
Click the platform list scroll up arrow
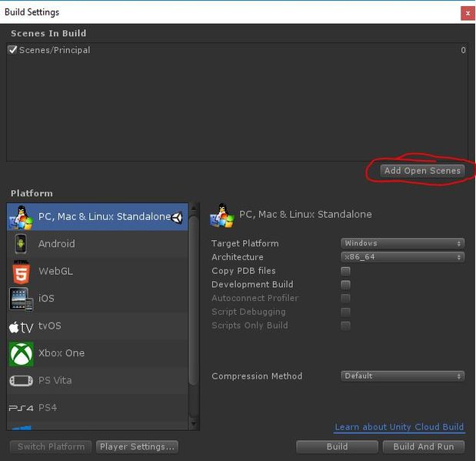tap(193, 209)
